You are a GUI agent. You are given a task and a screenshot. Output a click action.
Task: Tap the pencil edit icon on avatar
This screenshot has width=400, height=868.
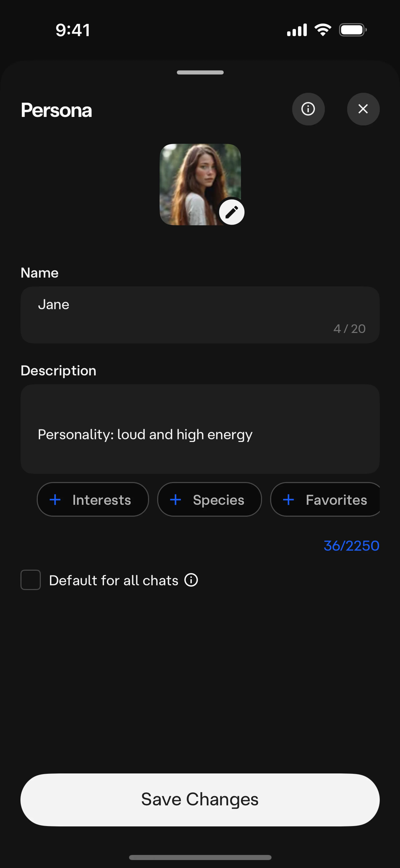232,212
